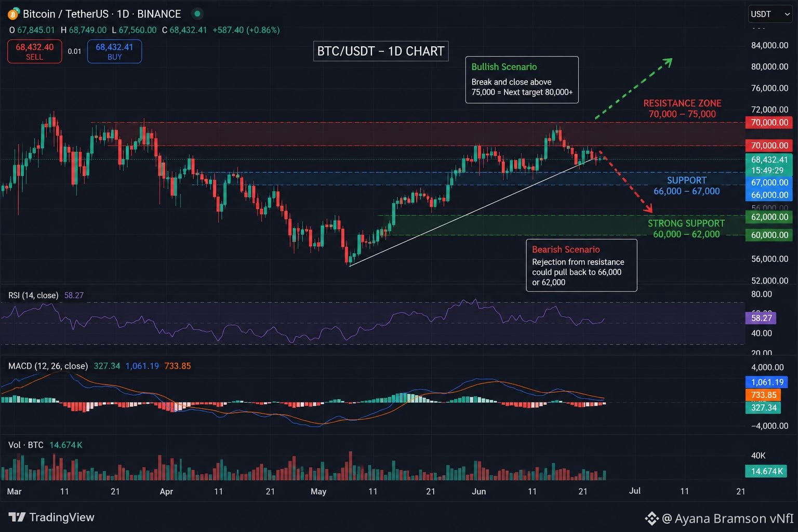Image resolution: width=798 pixels, height=532 pixels.
Task: Select the change value +587.40 (+0.86%)
Action: click(246, 30)
